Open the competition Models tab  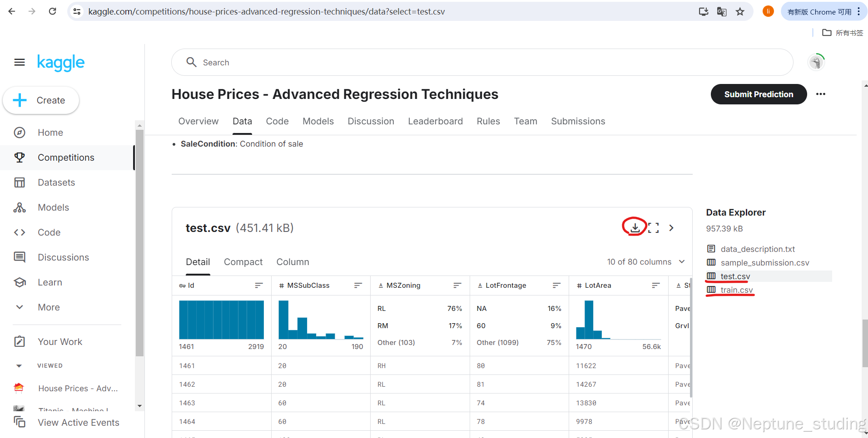(318, 121)
